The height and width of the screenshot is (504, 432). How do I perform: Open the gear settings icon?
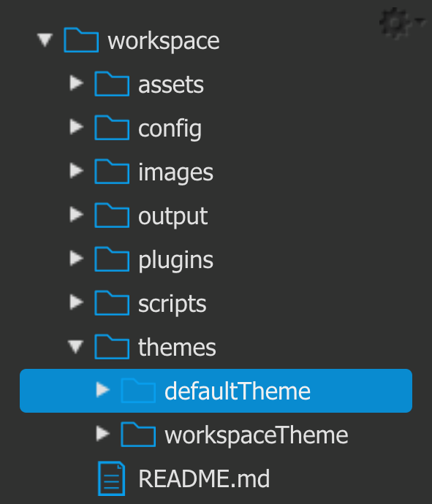coord(395,22)
